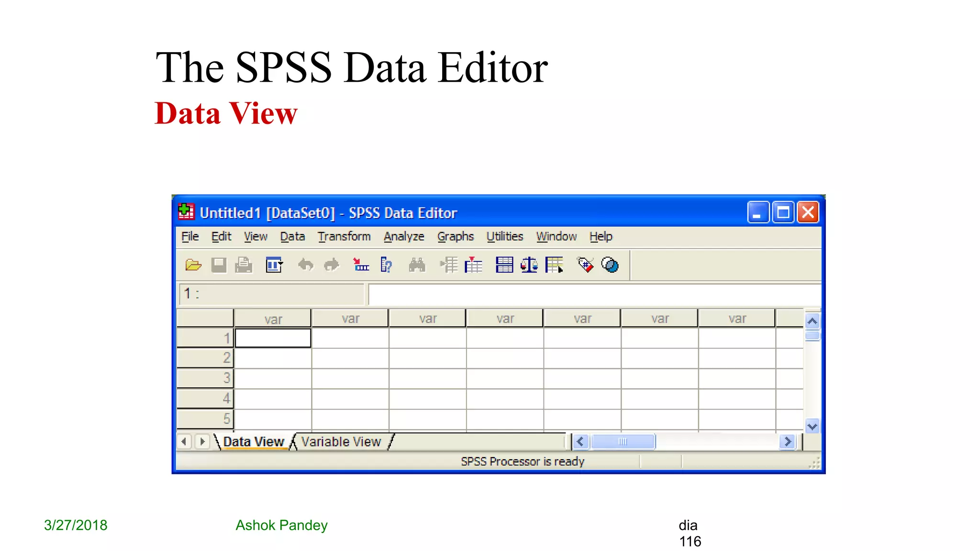This screenshot has height=551, width=980.
Task: Open the Edit menu
Action: coord(221,237)
